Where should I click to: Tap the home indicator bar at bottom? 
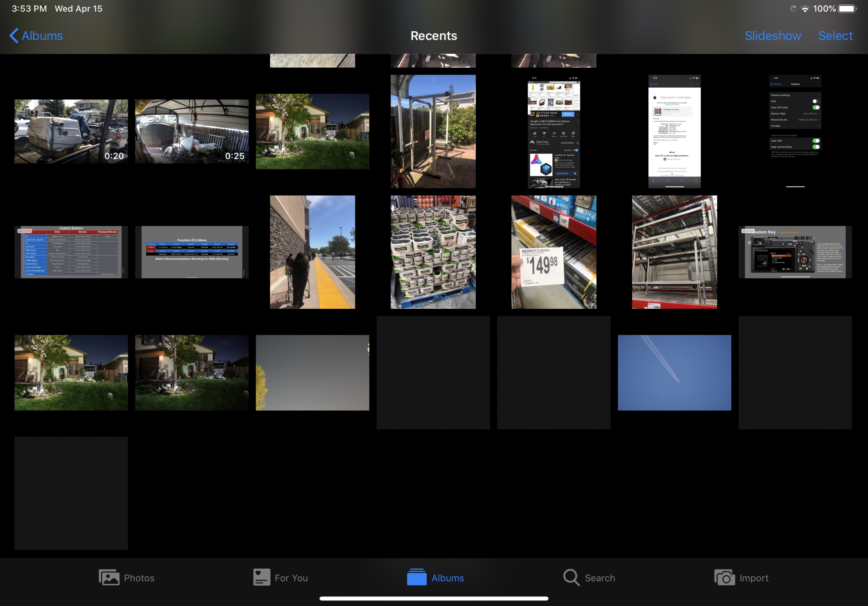click(x=434, y=599)
